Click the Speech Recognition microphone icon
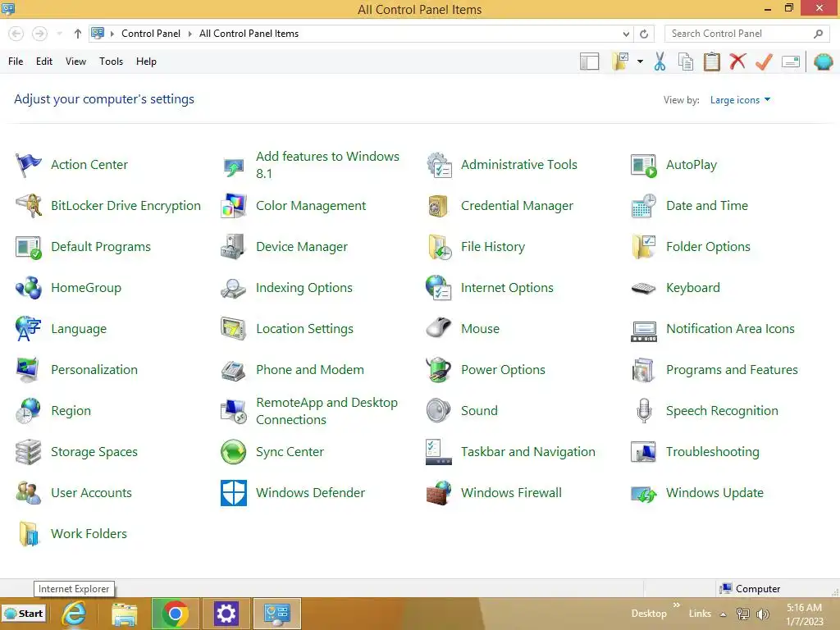 (x=643, y=411)
